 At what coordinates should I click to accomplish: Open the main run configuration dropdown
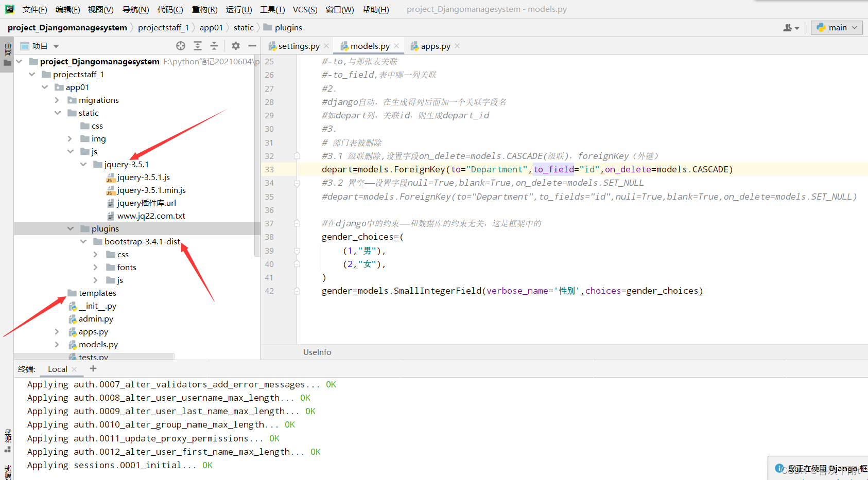click(837, 28)
